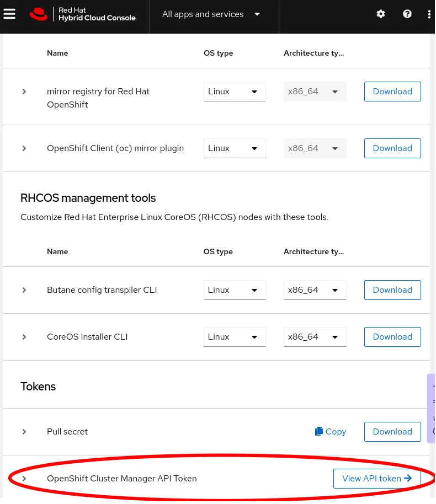The width and height of the screenshot is (436, 504).
Task: Click the CoreOS Installer CLI label
Action: pyautogui.click(x=87, y=337)
